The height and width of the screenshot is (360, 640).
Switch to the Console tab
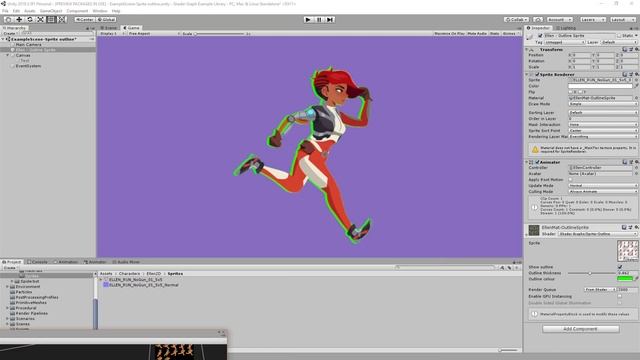38,262
